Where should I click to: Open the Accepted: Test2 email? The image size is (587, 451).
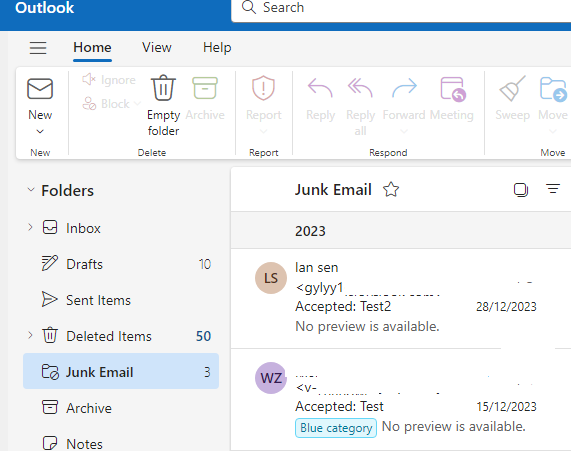click(x=401, y=299)
